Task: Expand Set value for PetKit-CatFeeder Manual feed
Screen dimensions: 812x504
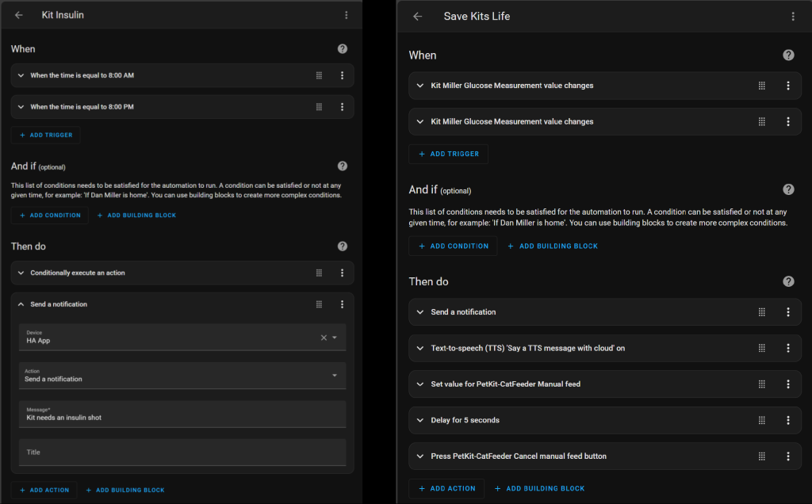Action: coord(420,384)
